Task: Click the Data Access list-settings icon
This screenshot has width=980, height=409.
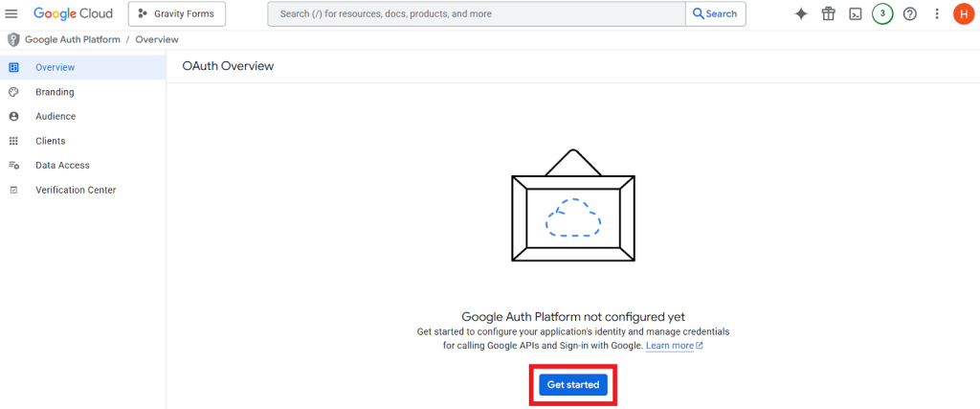Action: click(13, 165)
